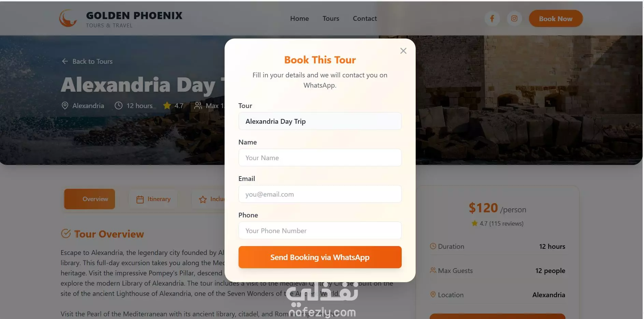This screenshot has width=644, height=319.
Task: Close the Book This Tour dialog
Action: [403, 51]
